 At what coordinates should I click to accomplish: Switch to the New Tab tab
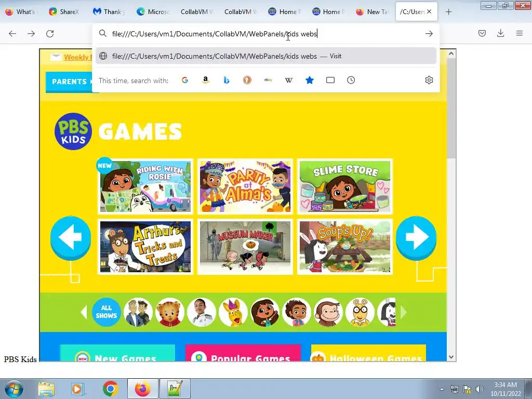(x=372, y=12)
